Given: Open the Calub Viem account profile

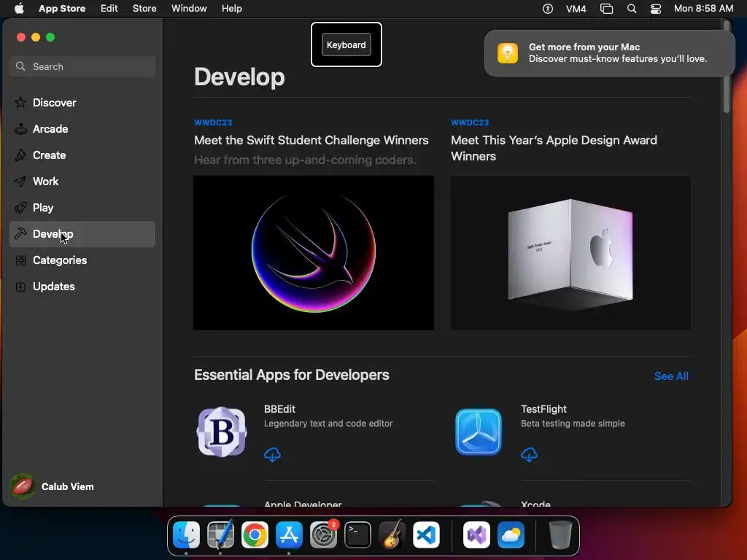Looking at the screenshot, I should point(53,486).
